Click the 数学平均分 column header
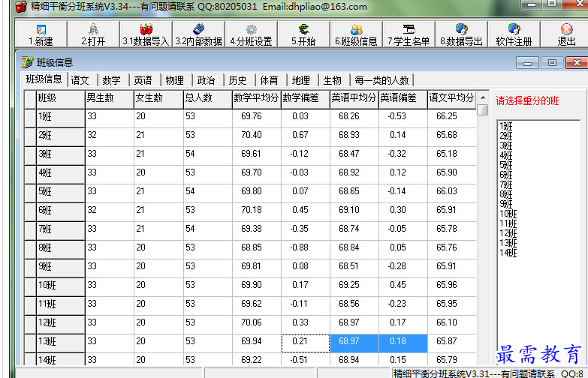588x378 pixels. (x=256, y=97)
